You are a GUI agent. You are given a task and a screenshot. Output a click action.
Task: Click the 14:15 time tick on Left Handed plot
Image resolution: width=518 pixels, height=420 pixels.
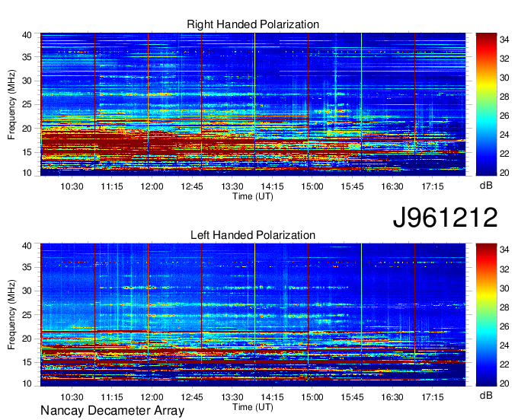272,397
